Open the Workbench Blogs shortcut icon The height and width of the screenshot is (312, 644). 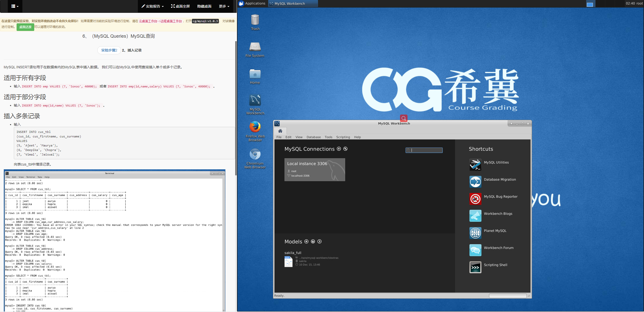tap(475, 216)
